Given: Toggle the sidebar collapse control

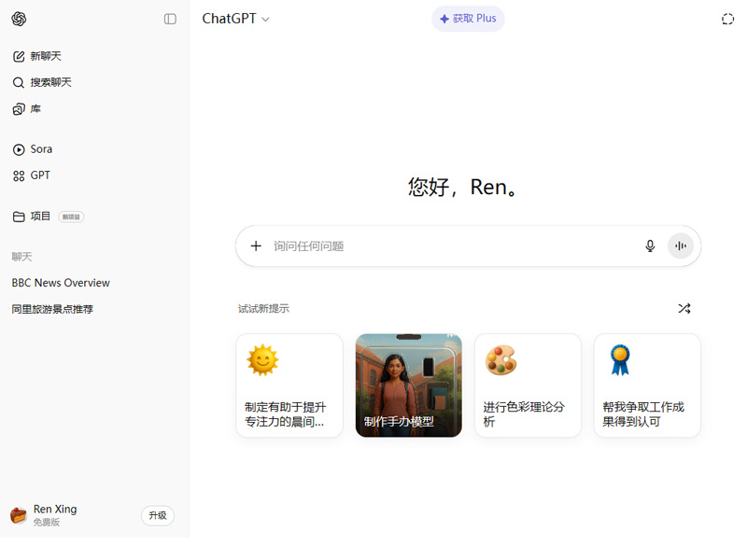Looking at the screenshot, I should click(x=170, y=19).
